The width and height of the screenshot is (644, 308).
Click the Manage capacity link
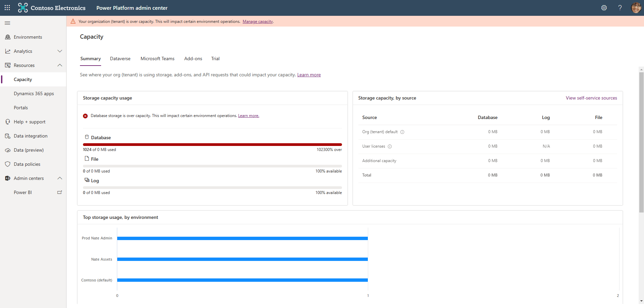(258, 22)
